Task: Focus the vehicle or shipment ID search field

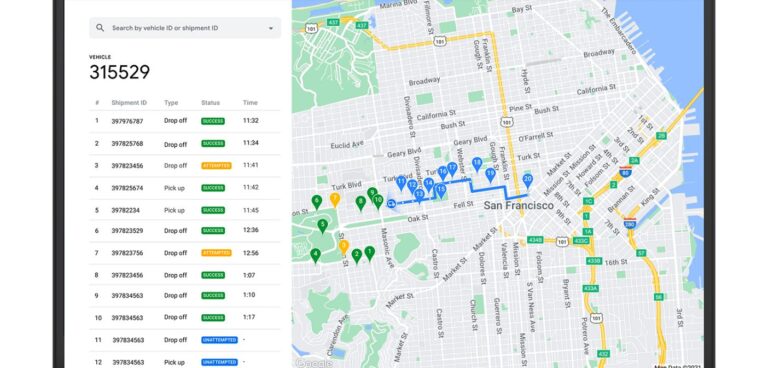Action: pyautogui.click(x=185, y=28)
